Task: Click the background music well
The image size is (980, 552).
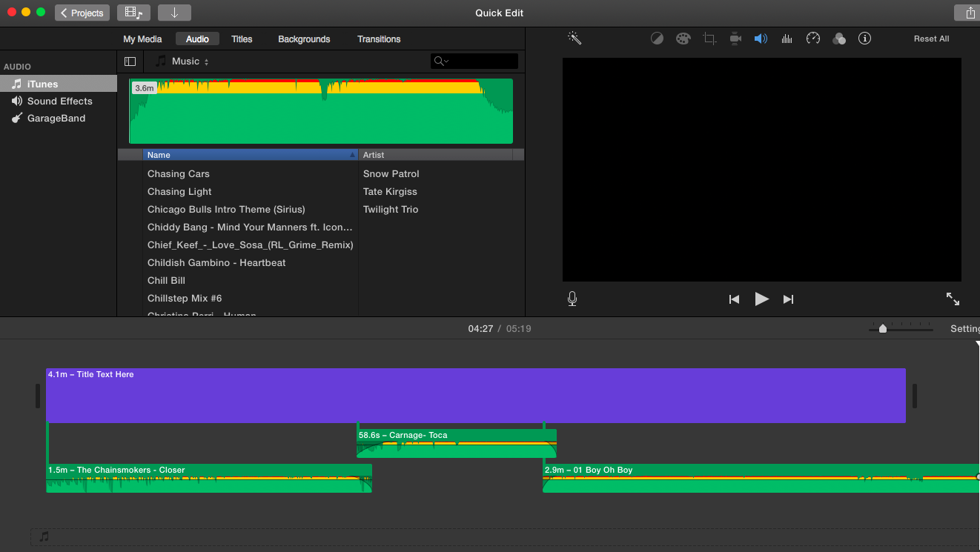Action: [505, 537]
